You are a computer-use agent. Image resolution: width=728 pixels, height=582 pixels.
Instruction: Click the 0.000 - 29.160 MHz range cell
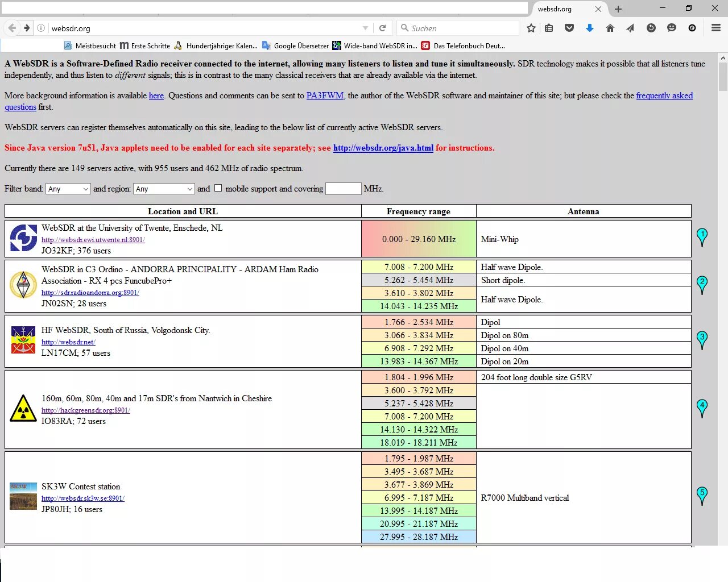click(x=419, y=239)
